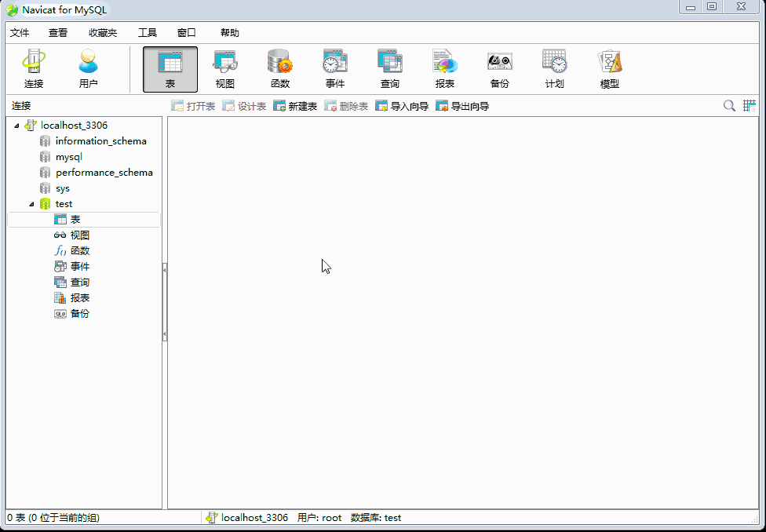The image size is (766, 532).
Task: Open the 窗口 (Window) menu
Action: point(187,33)
